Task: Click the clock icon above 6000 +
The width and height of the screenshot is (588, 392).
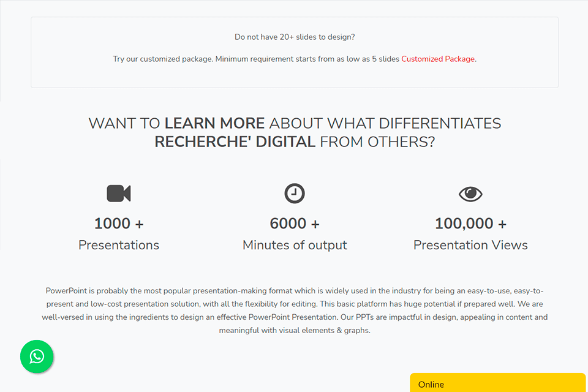Action: tap(295, 194)
